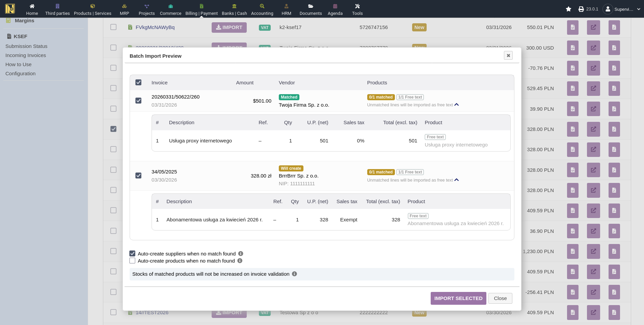The width and height of the screenshot is (644, 325).
Task: Click info icon beside auto-create suppliers option
Action: (241, 253)
